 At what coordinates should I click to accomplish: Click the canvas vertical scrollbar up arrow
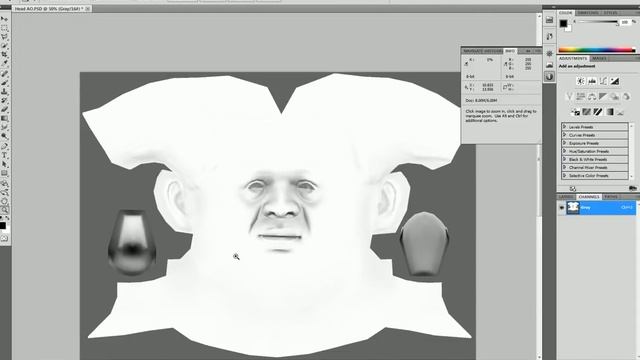(539, 17)
